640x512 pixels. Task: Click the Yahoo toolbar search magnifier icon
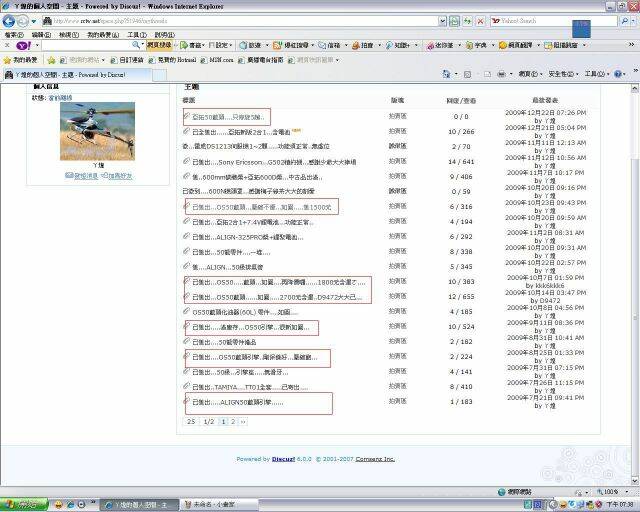click(136, 45)
